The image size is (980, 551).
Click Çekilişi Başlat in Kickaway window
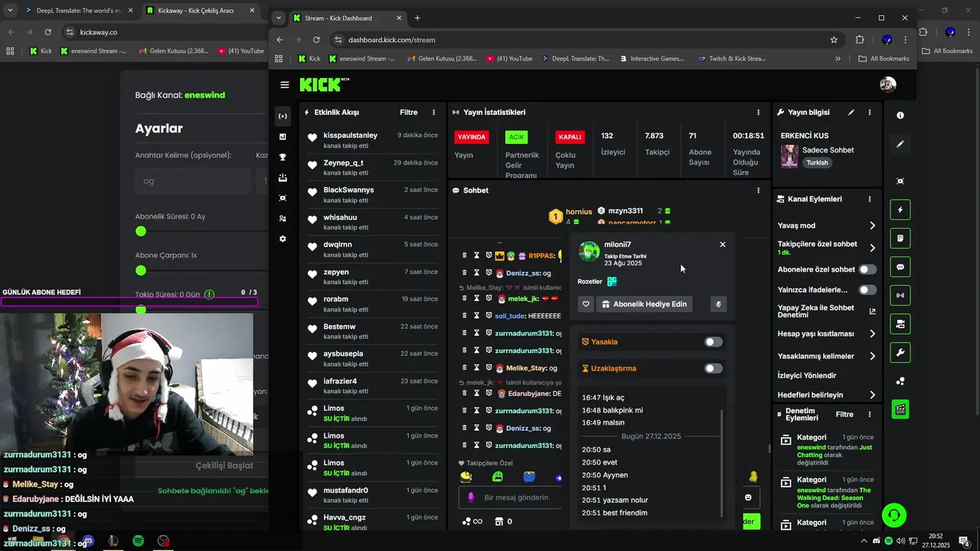click(224, 465)
